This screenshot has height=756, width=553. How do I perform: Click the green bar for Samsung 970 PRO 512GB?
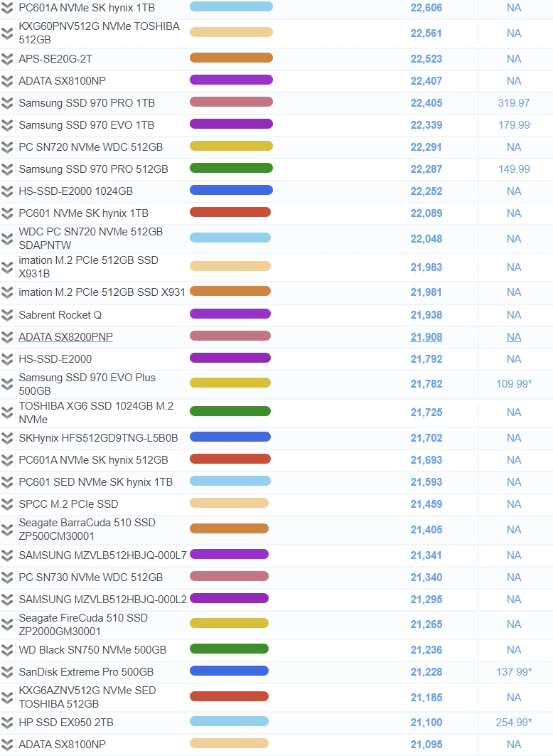(x=231, y=168)
